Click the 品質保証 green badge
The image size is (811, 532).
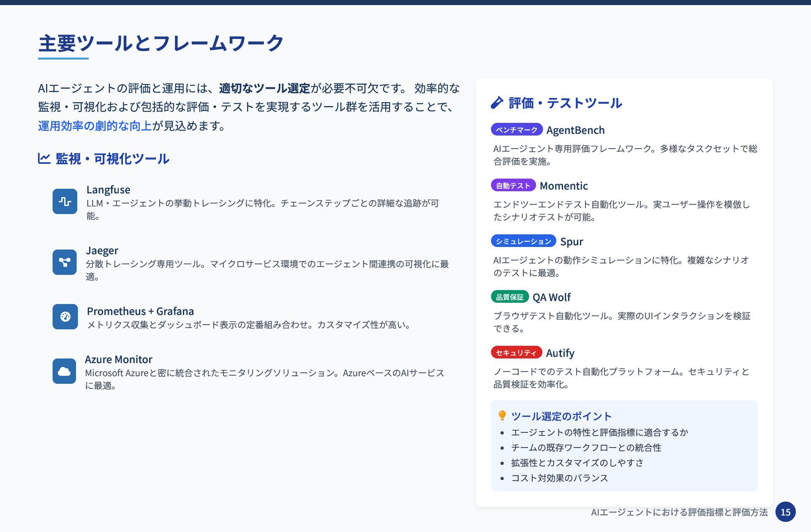(510, 297)
